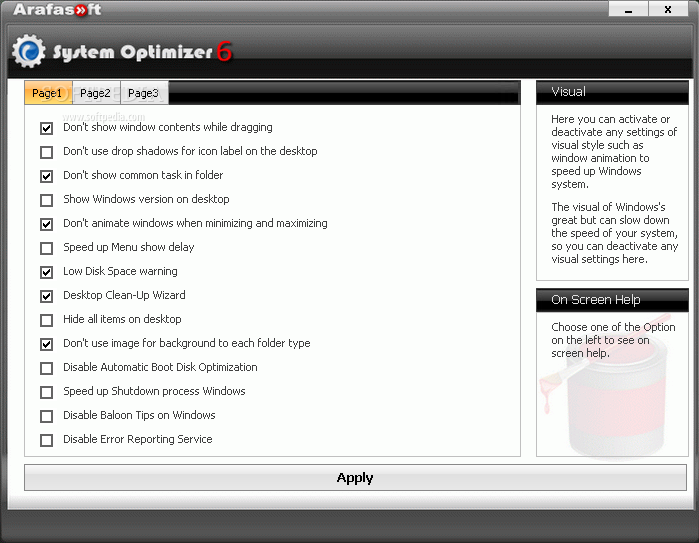Select the Page3 tab
This screenshot has height=543, width=699.
pyautogui.click(x=144, y=93)
